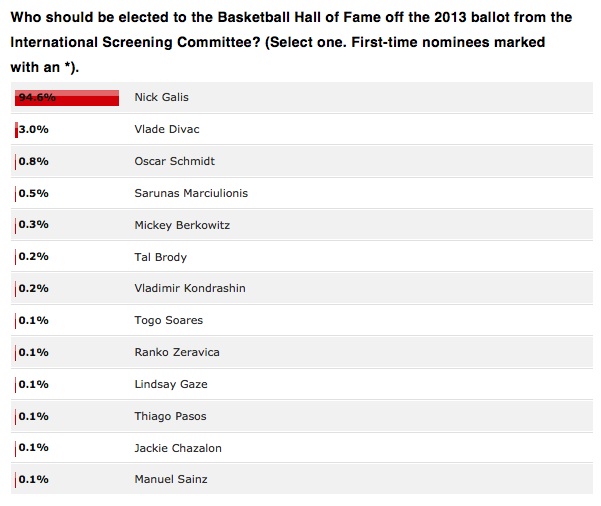Image resolution: width=601 pixels, height=506 pixels.
Task: Select the Vlade Divac name
Action: pos(167,129)
